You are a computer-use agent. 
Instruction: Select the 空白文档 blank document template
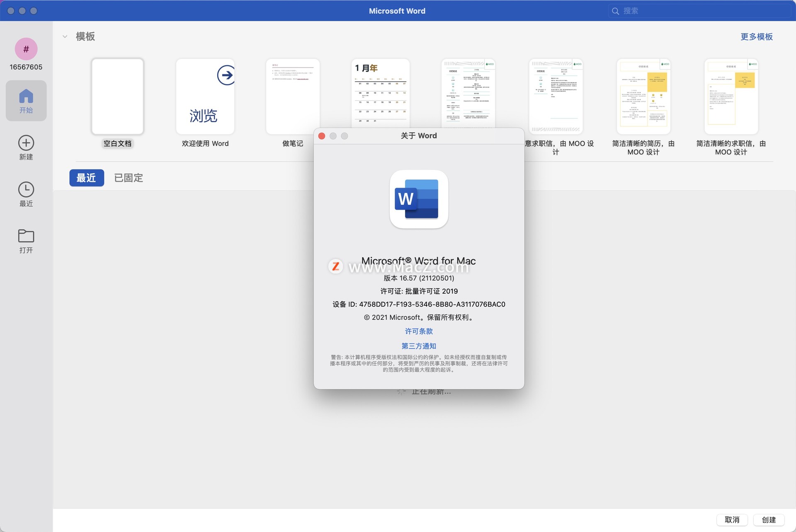[117, 97]
